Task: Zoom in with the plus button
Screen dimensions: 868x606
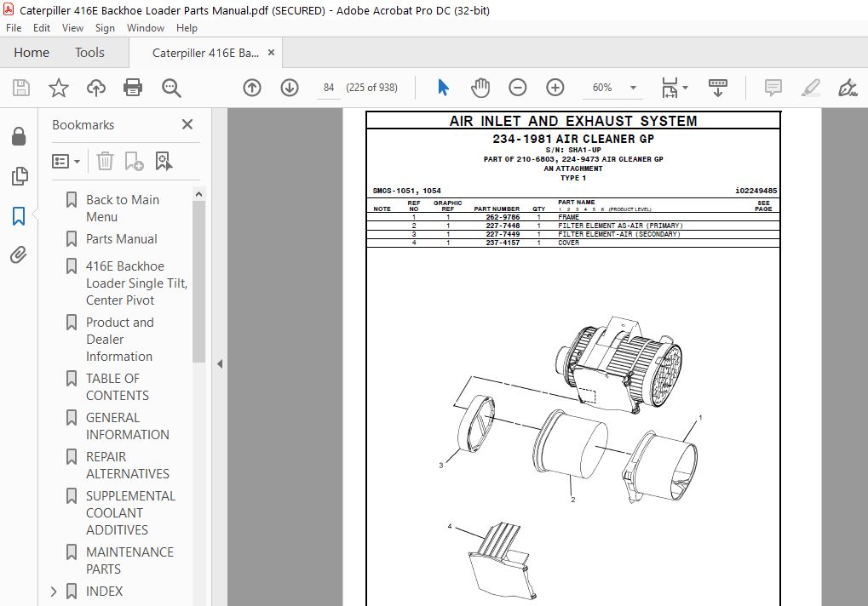Action: pos(555,88)
